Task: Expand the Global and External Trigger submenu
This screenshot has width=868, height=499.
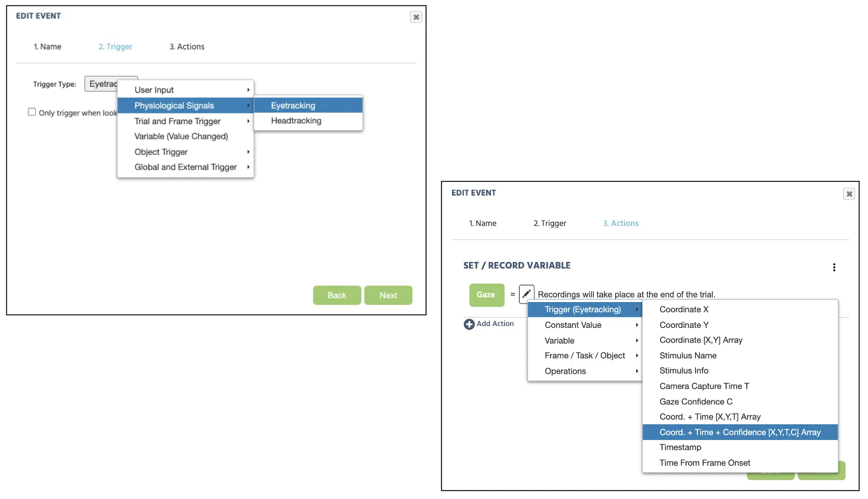Action: click(x=186, y=167)
